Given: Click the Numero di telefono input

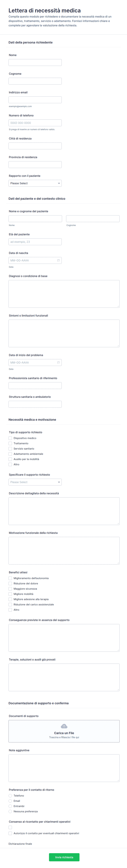Looking at the screenshot, I should pyautogui.click(x=35, y=123).
